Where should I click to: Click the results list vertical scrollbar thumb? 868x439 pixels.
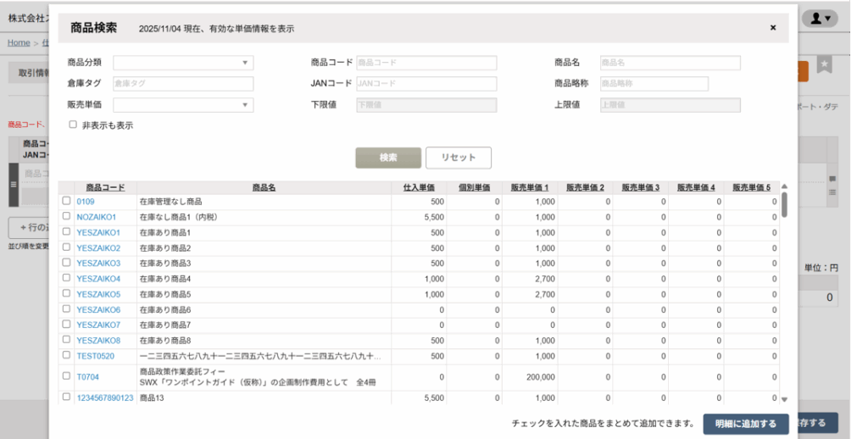[x=784, y=204]
